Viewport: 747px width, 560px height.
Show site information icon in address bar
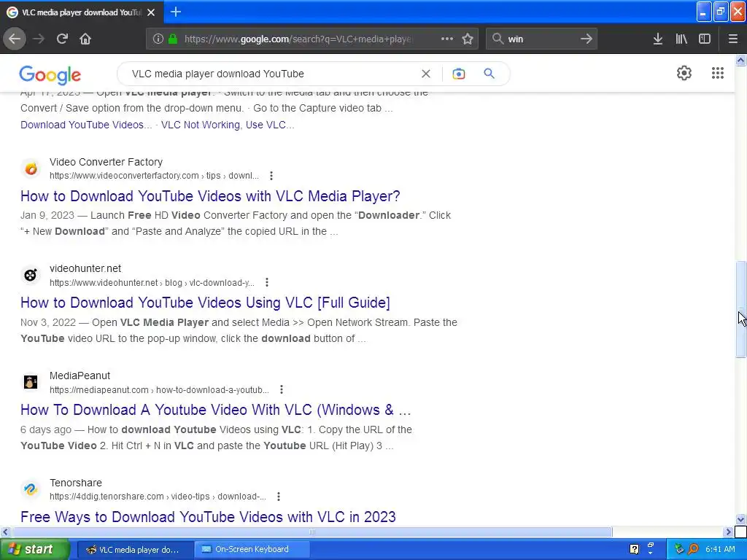click(x=158, y=39)
